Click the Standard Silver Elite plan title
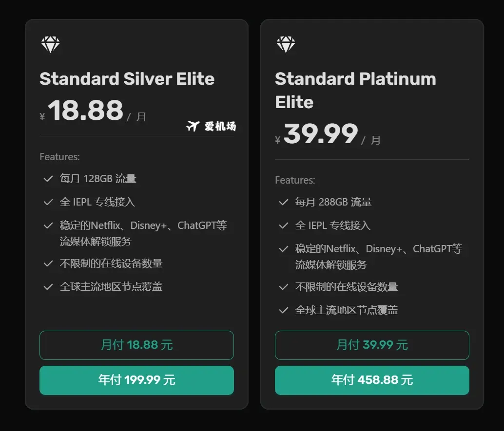504x431 pixels. 127,78
